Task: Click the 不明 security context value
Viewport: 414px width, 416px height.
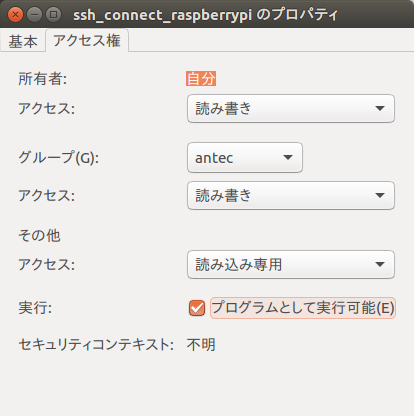Action: click(201, 345)
